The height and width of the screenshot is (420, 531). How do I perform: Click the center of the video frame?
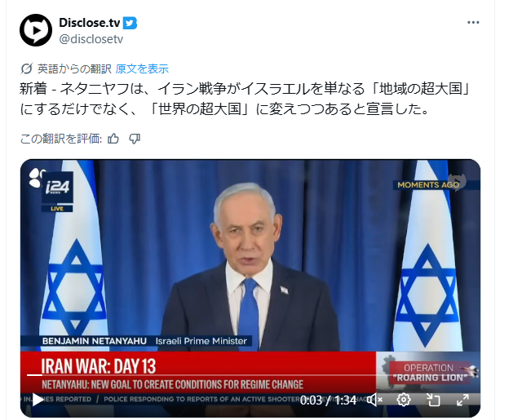(x=250, y=288)
